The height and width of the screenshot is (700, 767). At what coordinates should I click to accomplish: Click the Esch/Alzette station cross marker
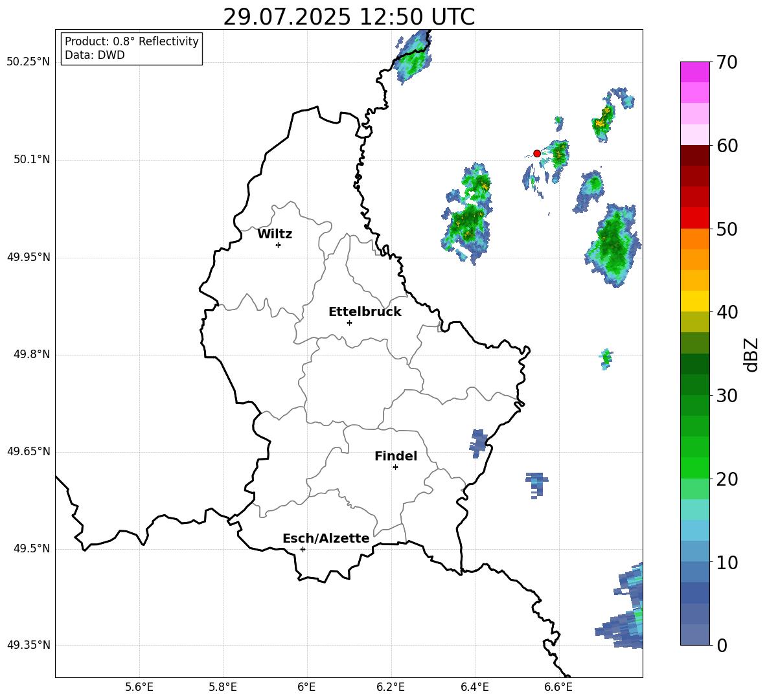tap(303, 549)
